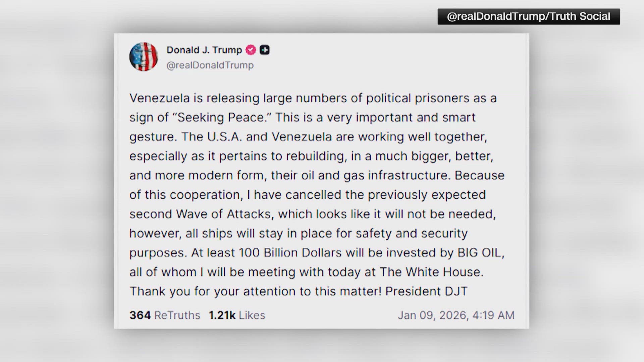Click "The White House" in the post text
Screen dimensions: 644x362
click(431, 272)
